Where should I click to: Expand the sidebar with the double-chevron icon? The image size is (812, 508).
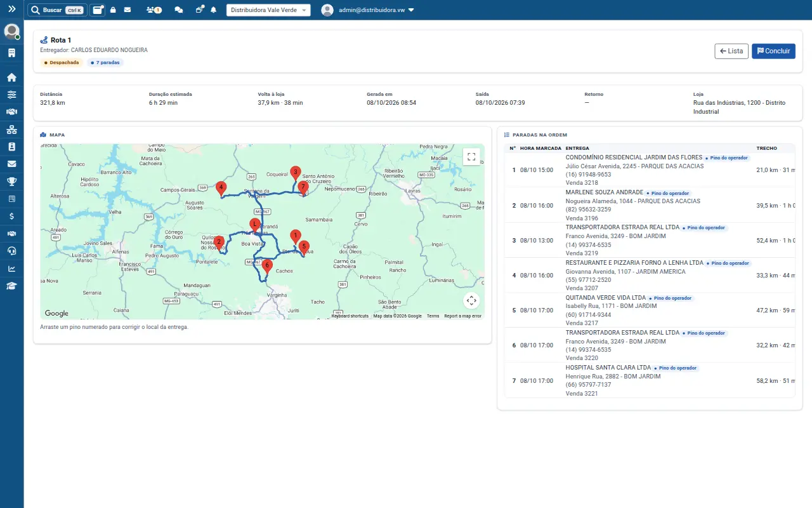(11, 9)
